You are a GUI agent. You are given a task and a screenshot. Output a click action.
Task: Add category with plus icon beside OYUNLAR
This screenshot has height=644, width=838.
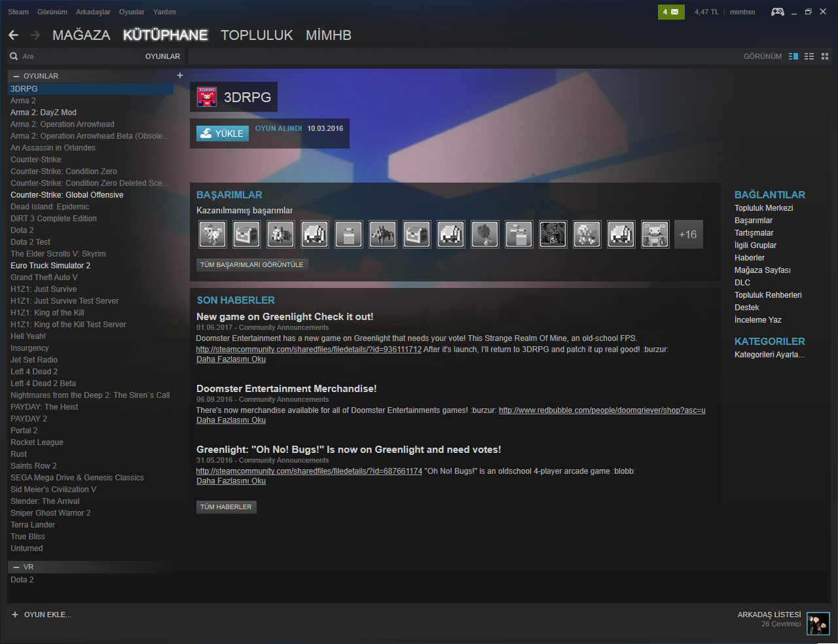pyautogui.click(x=180, y=75)
